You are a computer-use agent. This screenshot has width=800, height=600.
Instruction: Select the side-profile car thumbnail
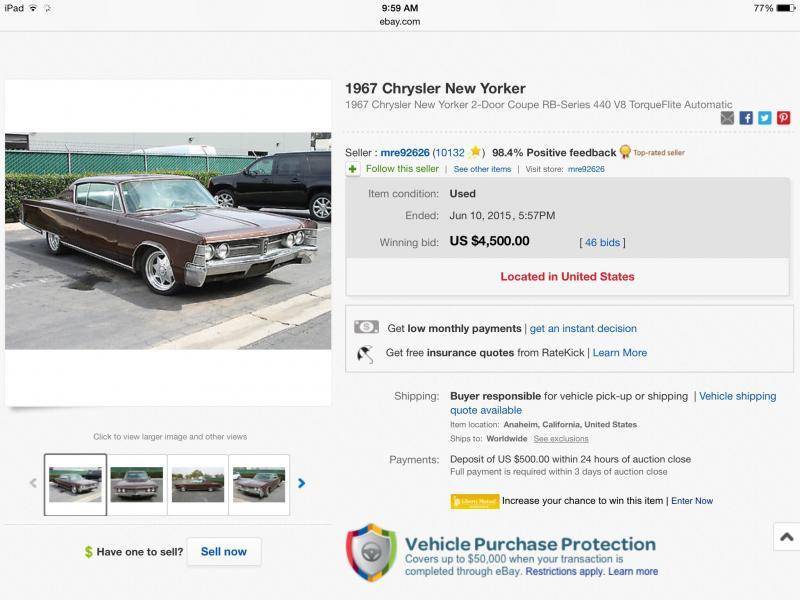tap(198, 485)
